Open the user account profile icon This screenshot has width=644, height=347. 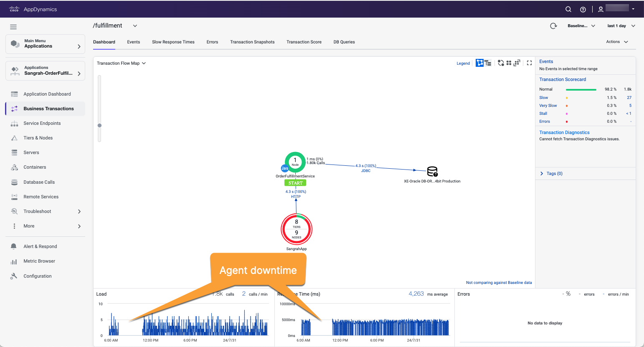[x=601, y=9]
